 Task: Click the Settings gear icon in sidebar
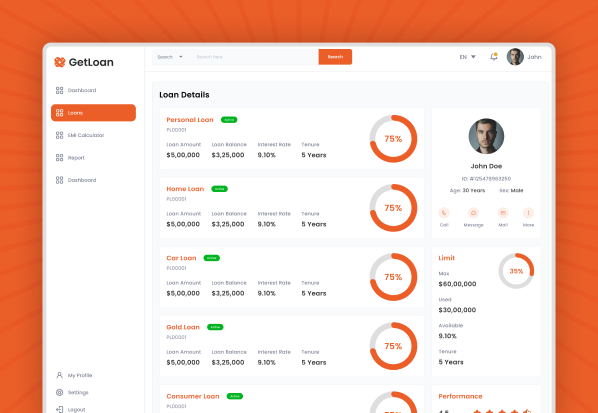pos(59,392)
